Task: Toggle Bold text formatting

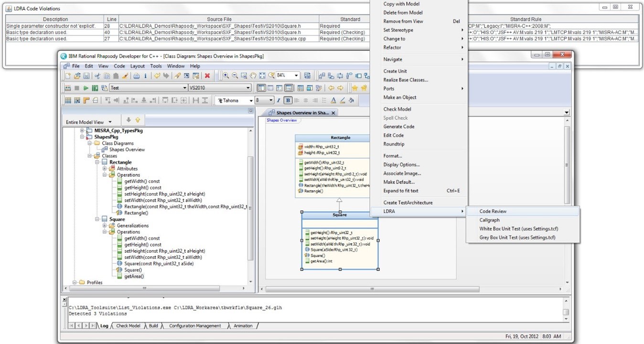Action: [x=288, y=100]
